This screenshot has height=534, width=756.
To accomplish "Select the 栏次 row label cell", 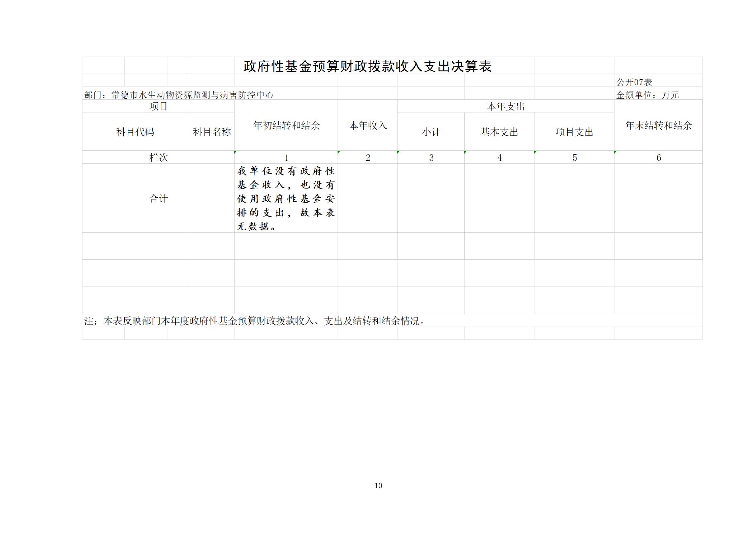I will click(158, 157).
